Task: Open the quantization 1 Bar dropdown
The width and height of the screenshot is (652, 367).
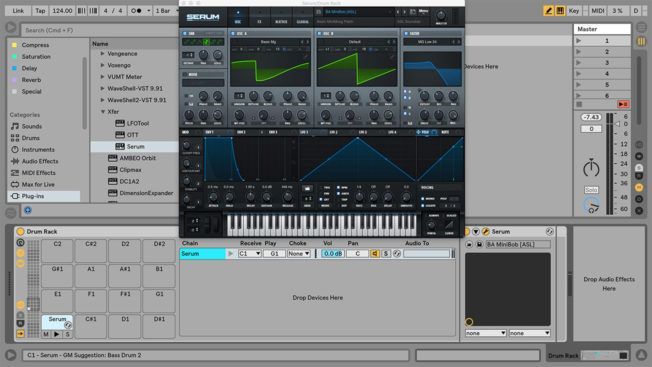Action: coord(165,11)
